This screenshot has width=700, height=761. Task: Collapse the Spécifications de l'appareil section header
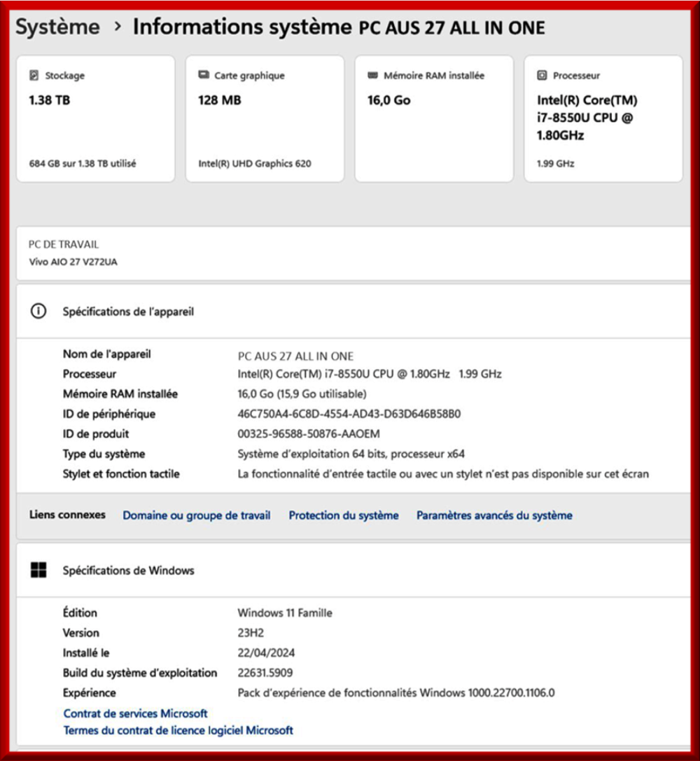click(x=353, y=312)
